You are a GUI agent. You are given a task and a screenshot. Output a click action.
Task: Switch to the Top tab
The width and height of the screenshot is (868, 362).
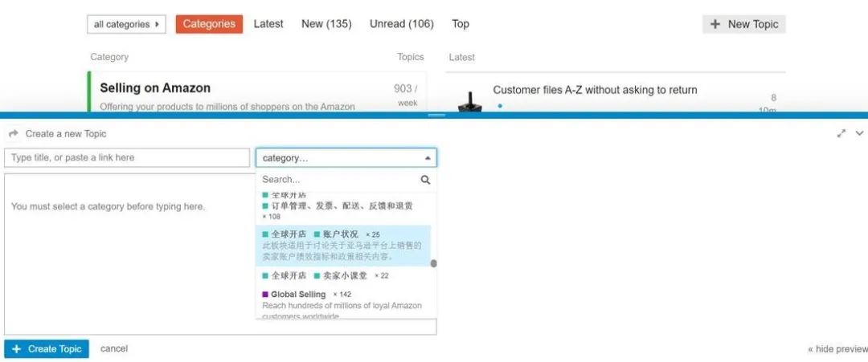pos(461,24)
